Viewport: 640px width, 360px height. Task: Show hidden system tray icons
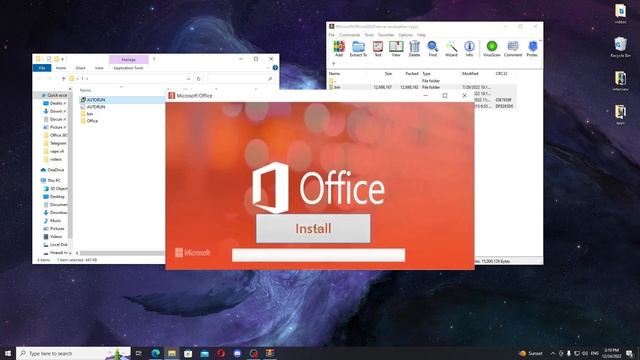553,353
